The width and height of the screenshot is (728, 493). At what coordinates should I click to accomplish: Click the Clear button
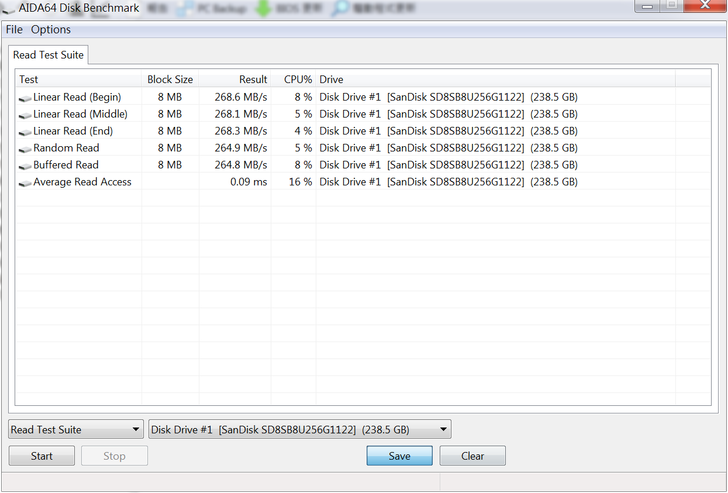473,456
